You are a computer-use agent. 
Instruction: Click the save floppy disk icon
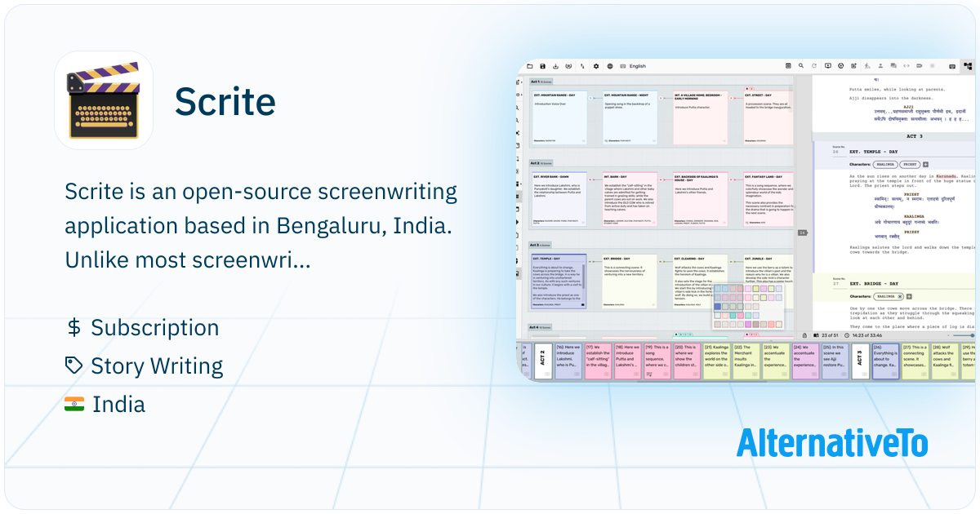(x=542, y=66)
